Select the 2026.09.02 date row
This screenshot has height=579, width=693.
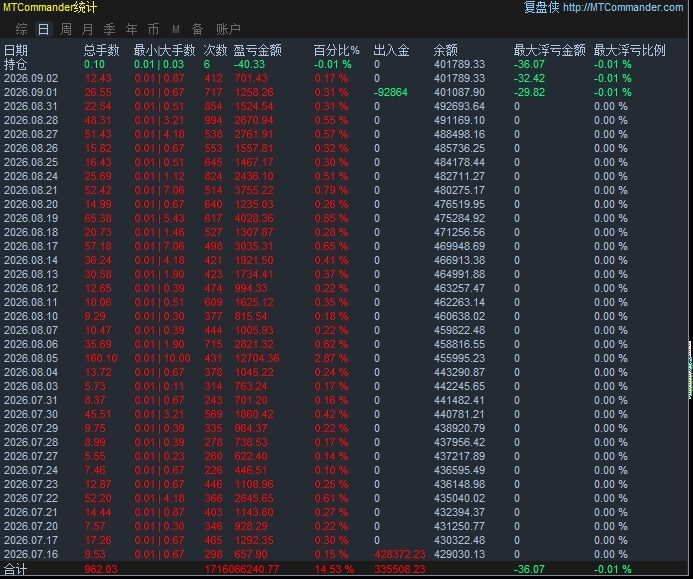pos(31,78)
